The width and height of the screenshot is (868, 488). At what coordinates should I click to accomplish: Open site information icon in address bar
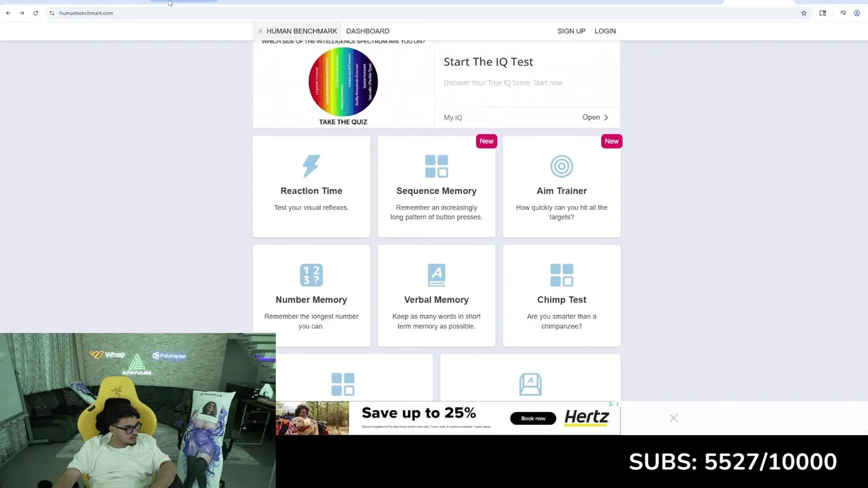(x=52, y=13)
